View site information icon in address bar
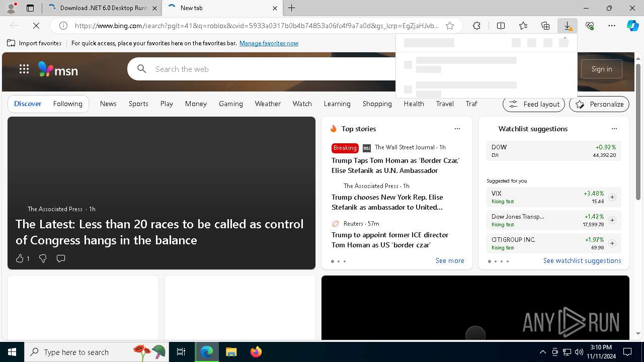Viewport: 644px width, 362px height. click(x=63, y=26)
